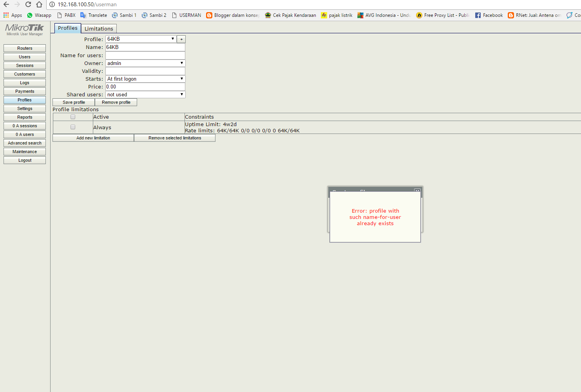The image size is (581, 392).
Task: Open browser home page icon
Action: pos(39,4)
